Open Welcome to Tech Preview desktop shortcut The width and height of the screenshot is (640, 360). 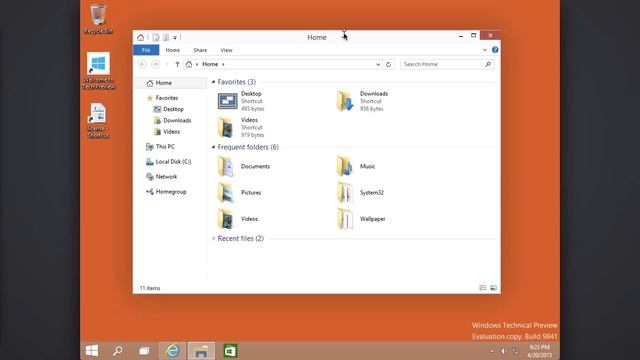click(x=98, y=71)
